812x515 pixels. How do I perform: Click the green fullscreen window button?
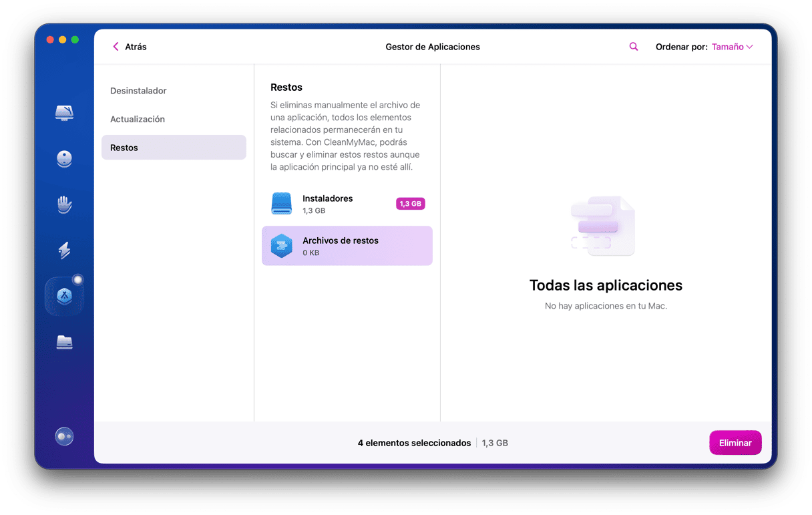click(75, 40)
